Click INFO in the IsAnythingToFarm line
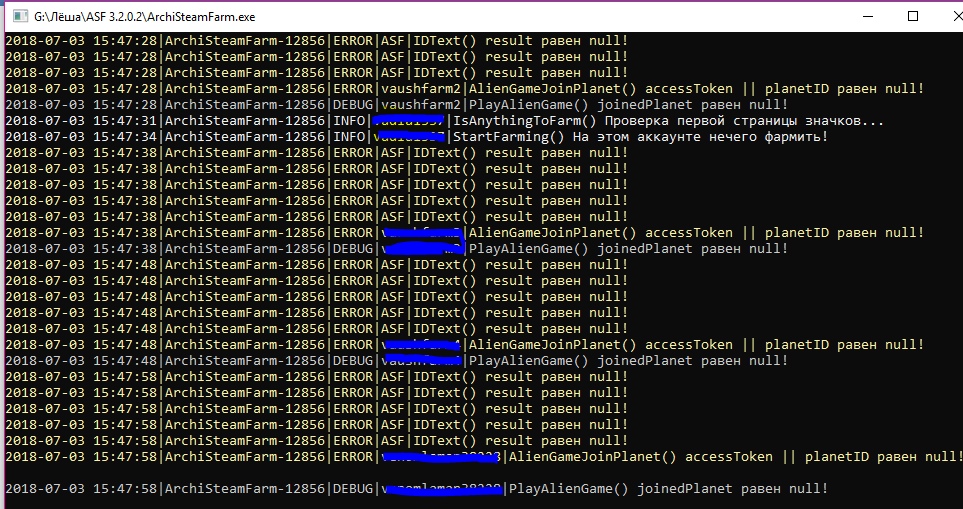Screen dimensions: 963x509 [349, 121]
